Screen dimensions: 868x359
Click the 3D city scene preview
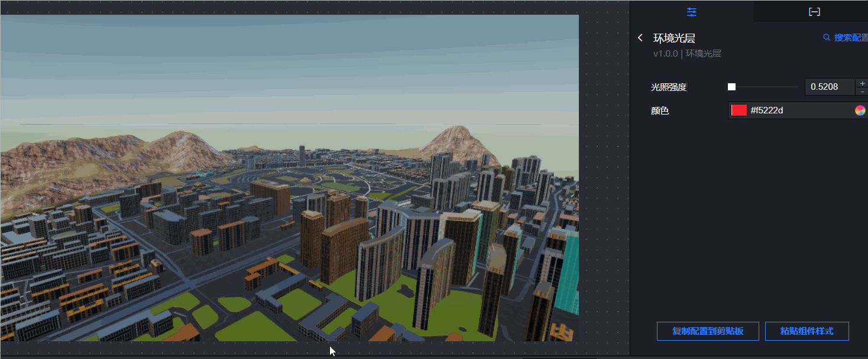289,178
